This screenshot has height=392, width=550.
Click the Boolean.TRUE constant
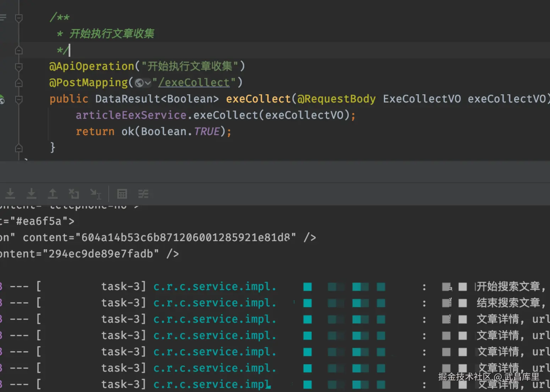[x=207, y=131]
